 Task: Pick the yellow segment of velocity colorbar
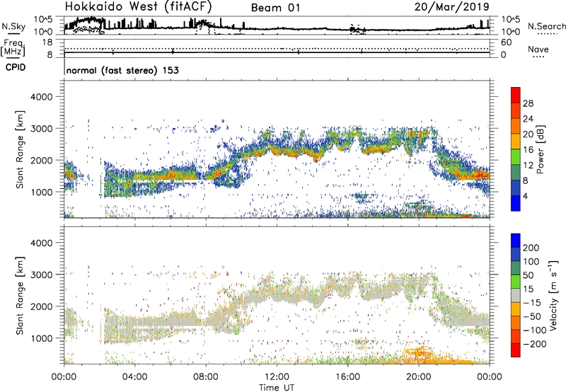point(516,309)
